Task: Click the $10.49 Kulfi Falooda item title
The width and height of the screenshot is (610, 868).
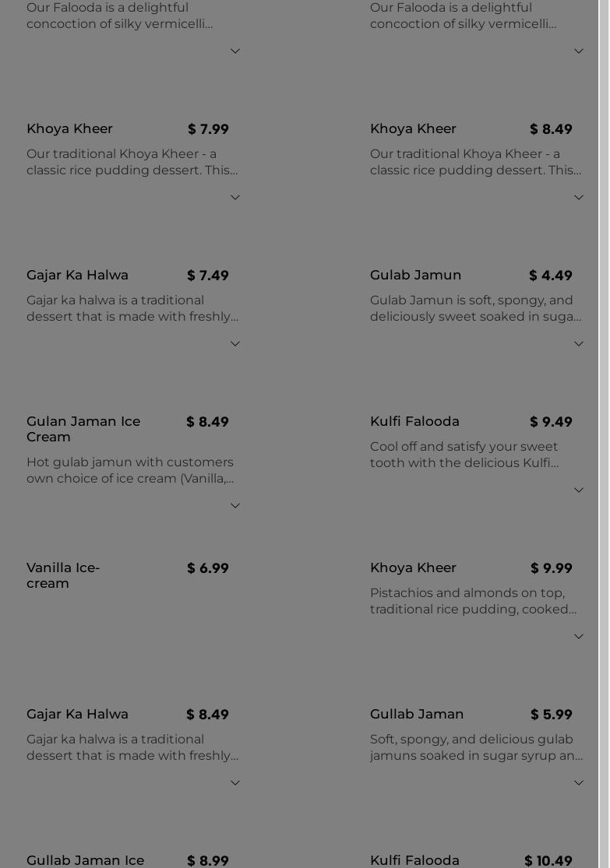Action: [x=414, y=860]
